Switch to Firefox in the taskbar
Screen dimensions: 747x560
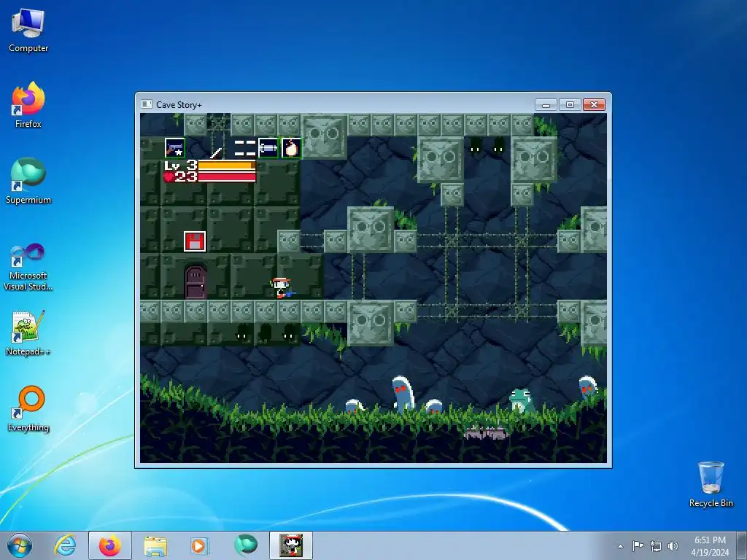pos(110,545)
